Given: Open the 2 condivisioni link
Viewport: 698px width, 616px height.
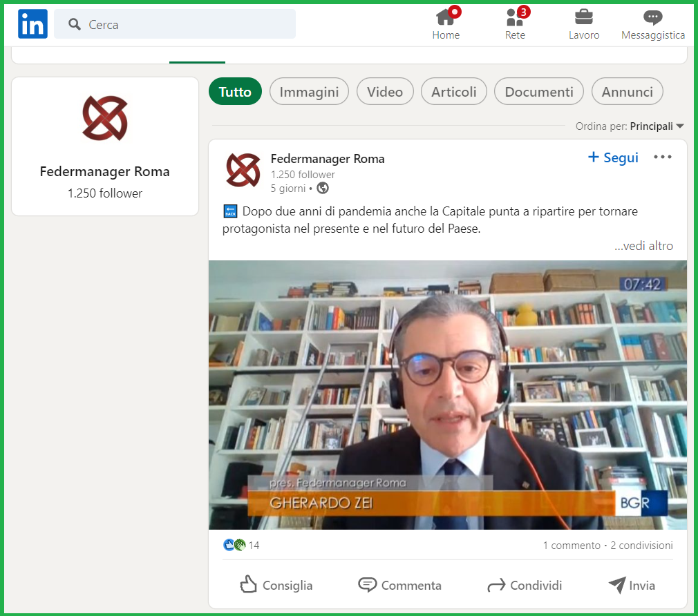Looking at the screenshot, I should pos(641,546).
